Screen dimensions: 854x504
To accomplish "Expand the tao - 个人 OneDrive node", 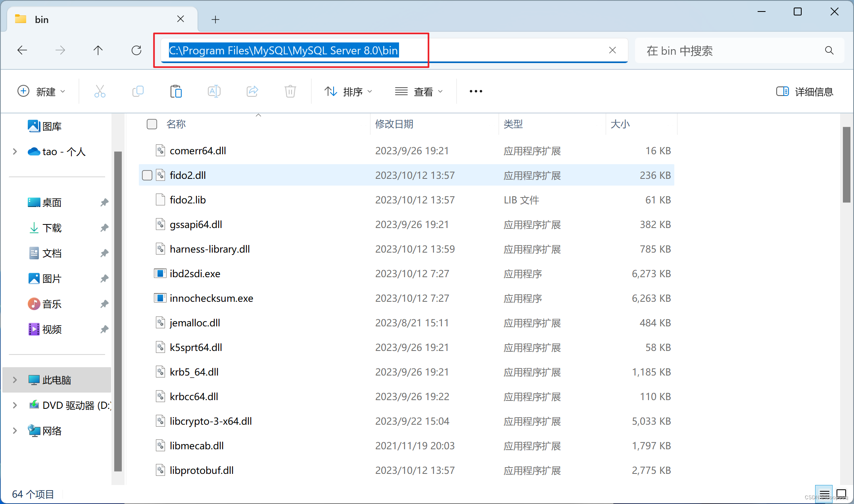I will coord(15,151).
